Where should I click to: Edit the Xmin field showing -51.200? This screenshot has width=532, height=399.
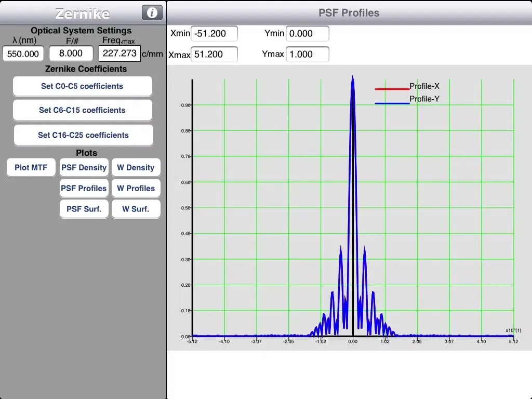coord(214,33)
